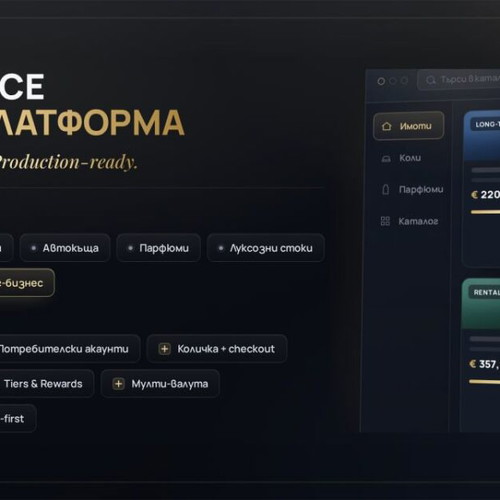Screen dimensions: 500x500
Task: Click the Production-ready tagline text
Action: (68, 162)
